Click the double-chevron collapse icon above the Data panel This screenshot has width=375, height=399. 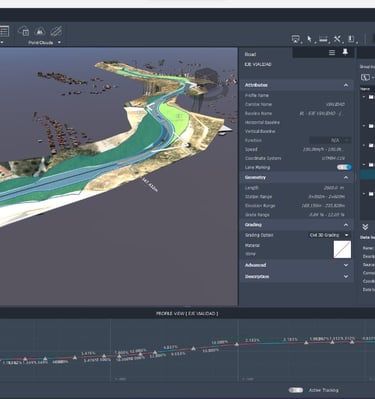[x=365, y=227]
